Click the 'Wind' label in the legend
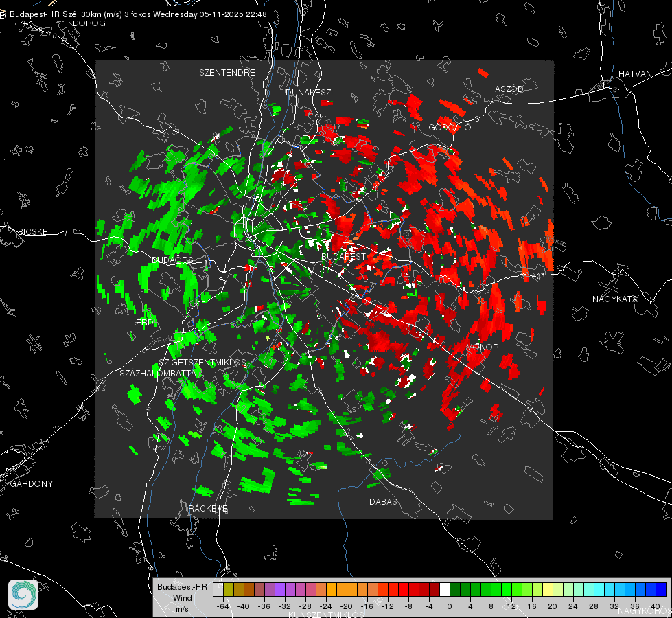 (x=183, y=597)
